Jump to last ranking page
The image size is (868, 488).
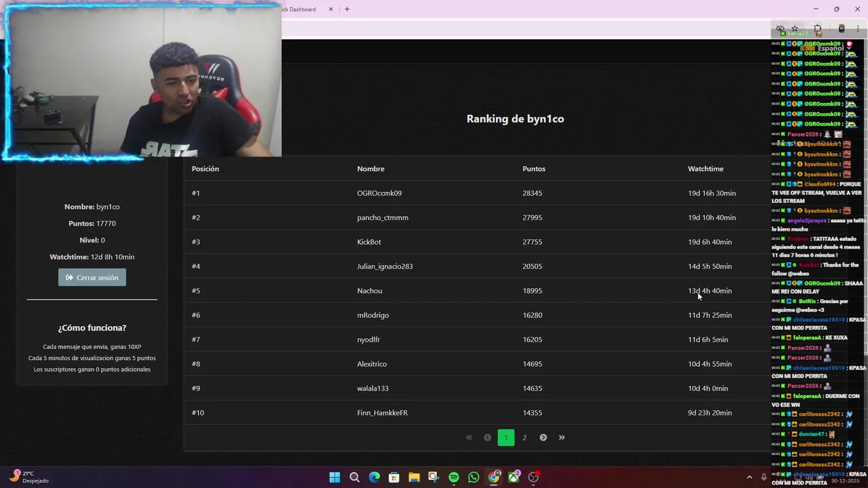pyautogui.click(x=561, y=438)
